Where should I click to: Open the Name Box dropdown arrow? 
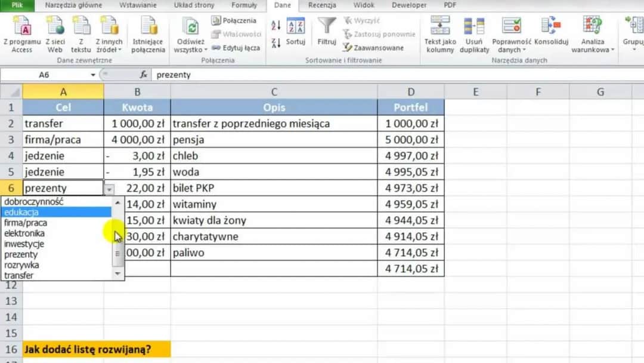point(93,75)
